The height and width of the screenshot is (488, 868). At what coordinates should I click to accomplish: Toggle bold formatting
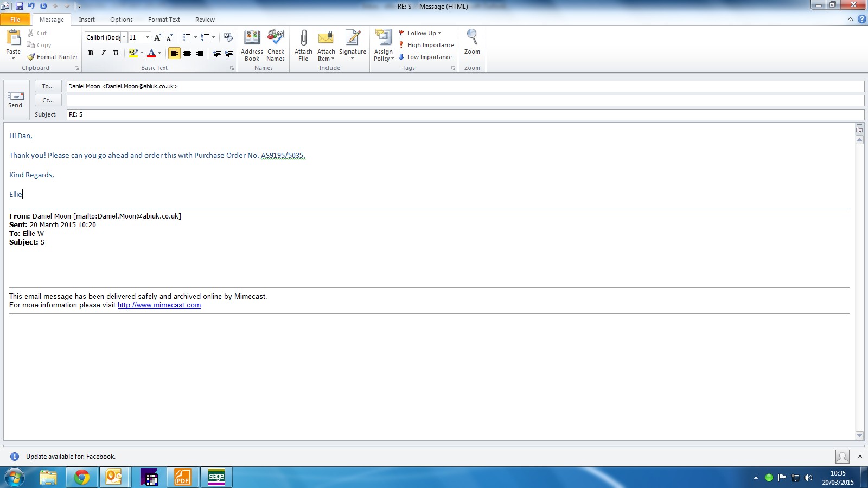coord(91,53)
